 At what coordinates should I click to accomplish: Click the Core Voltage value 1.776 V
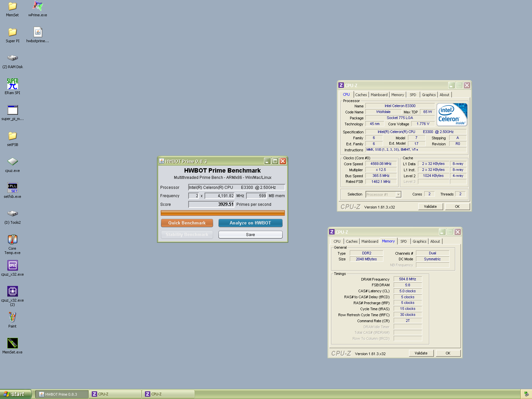click(423, 124)
